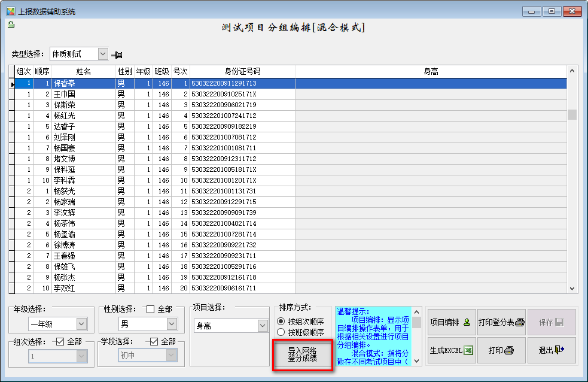Click 项目编排 button with person icon
The height and width of the screenshot is (382, 588).
point(451,322)
